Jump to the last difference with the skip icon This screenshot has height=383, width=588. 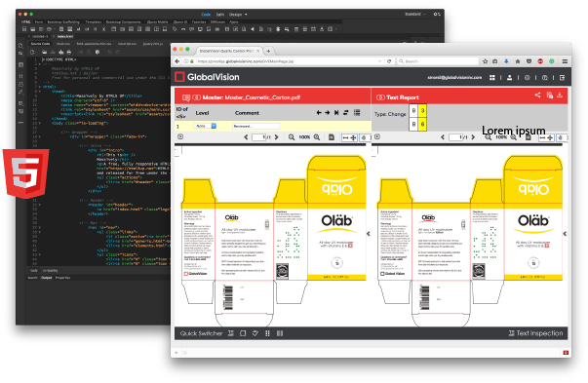(336, 112)
